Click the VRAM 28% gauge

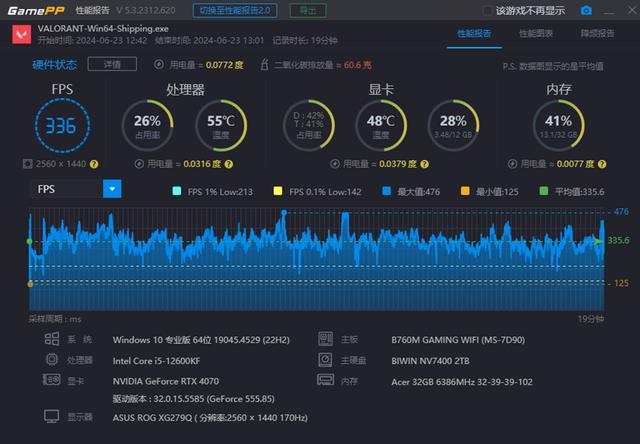[x=453, y=126]
